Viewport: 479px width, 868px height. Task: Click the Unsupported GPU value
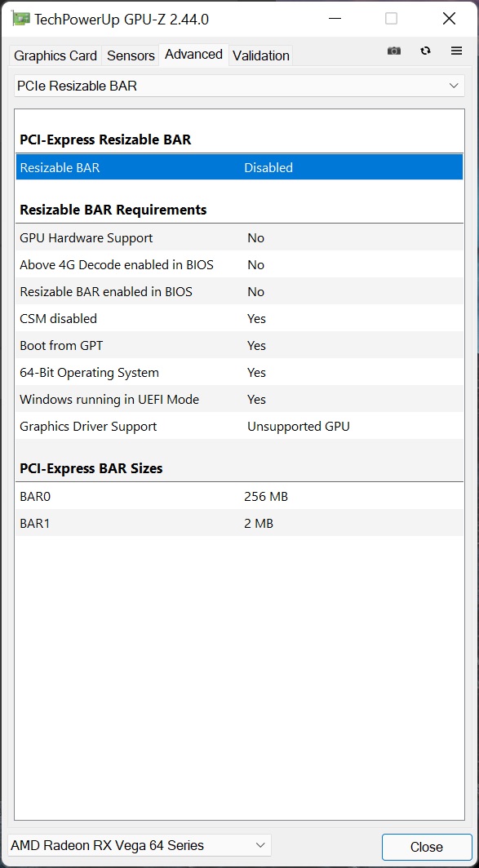pos(299,426)
